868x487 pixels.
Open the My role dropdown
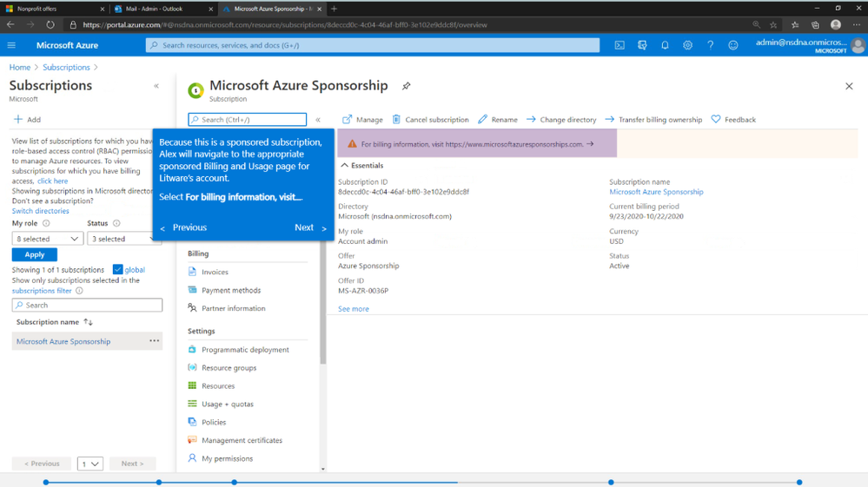pyautogui.click(x=48, y=239)
